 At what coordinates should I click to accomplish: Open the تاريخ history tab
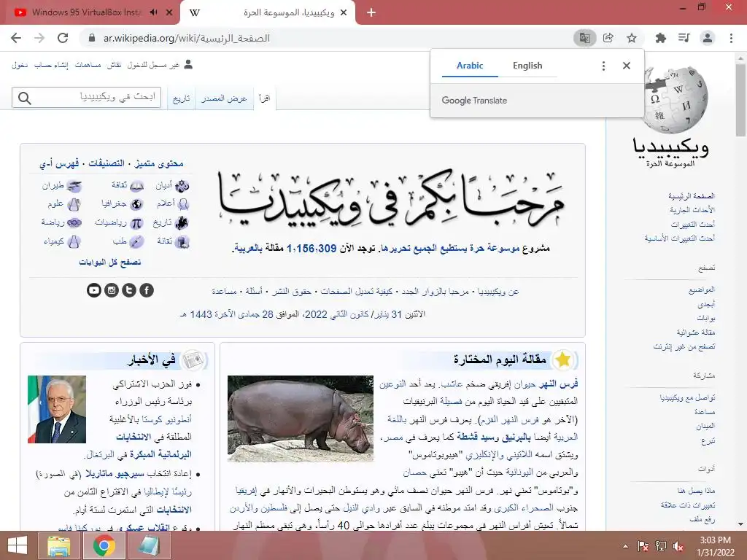181,98
